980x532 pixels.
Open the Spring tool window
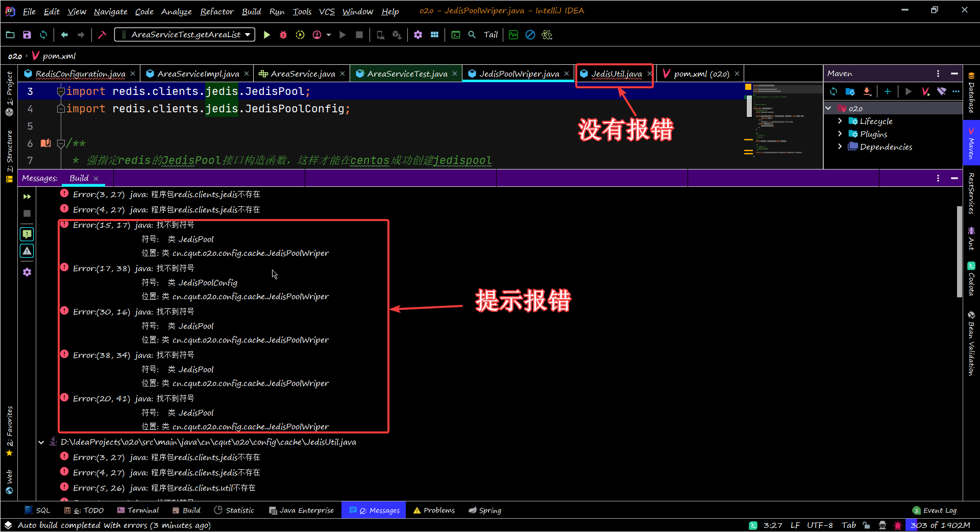pyautogui.click(x=485, y=510)
